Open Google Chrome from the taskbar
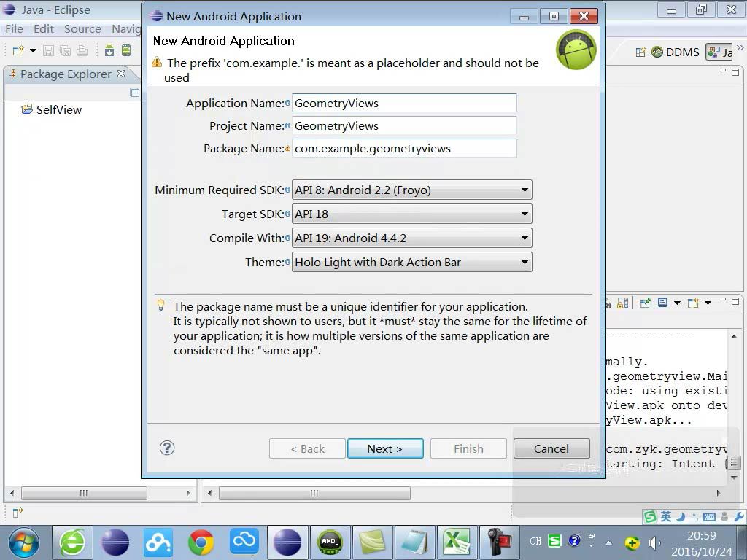The width and height of the screenshot is (747, 560). pos(201,542)
